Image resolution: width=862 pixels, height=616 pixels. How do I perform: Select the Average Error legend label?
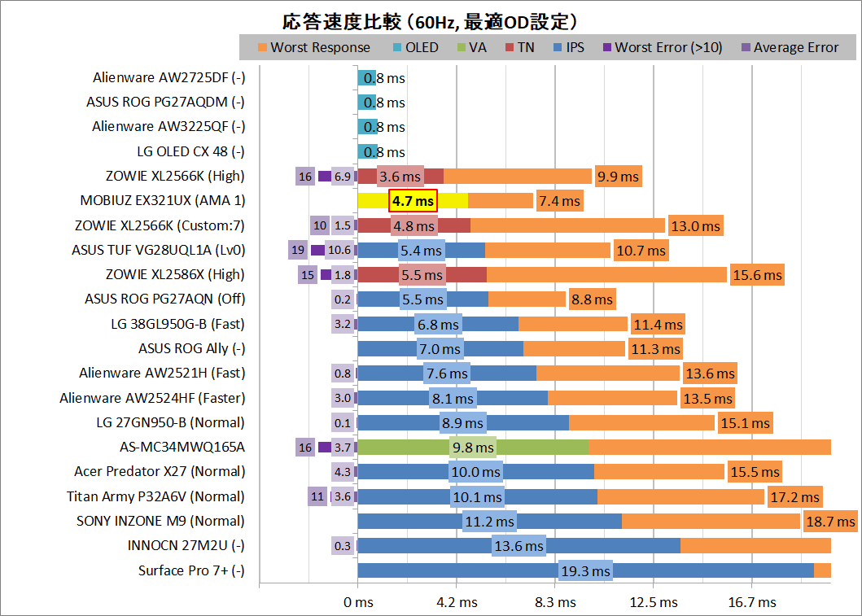(796, 48)
